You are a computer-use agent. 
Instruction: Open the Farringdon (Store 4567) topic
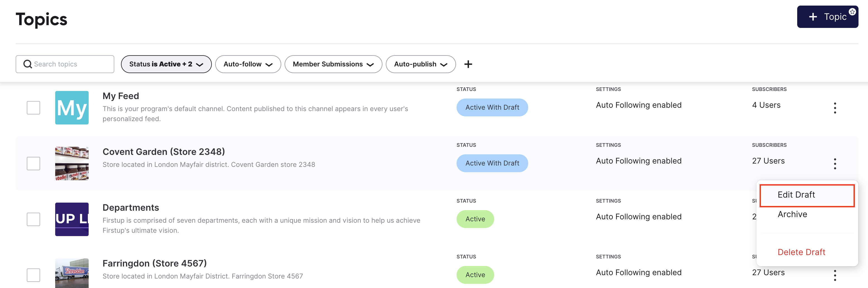tap(155, 263)
